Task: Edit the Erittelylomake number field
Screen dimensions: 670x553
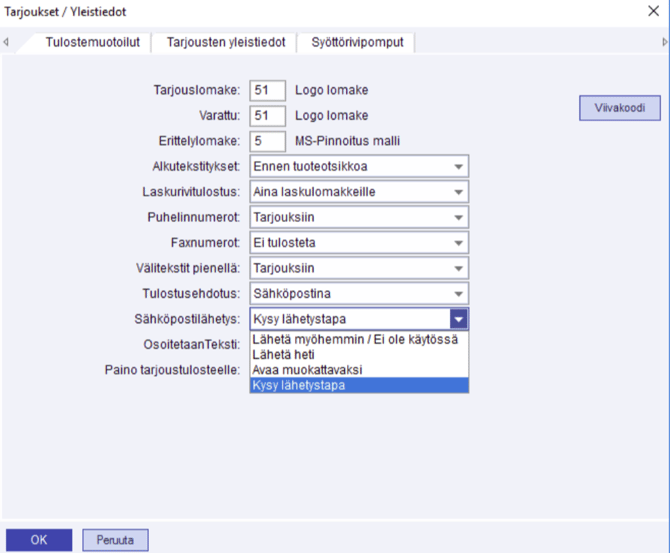Action: click(x=267, y=141)
